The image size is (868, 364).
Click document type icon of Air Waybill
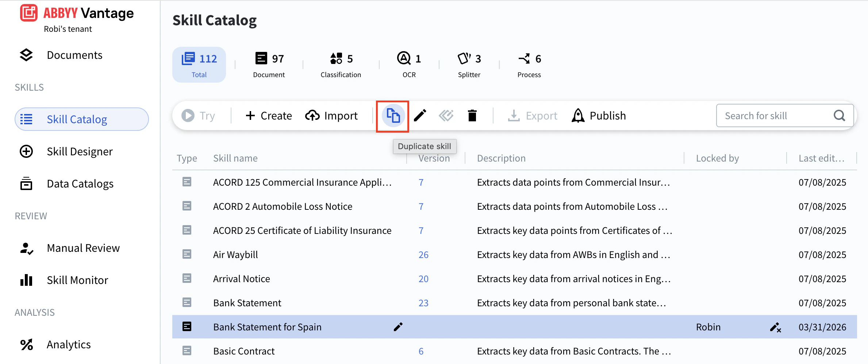187,254
